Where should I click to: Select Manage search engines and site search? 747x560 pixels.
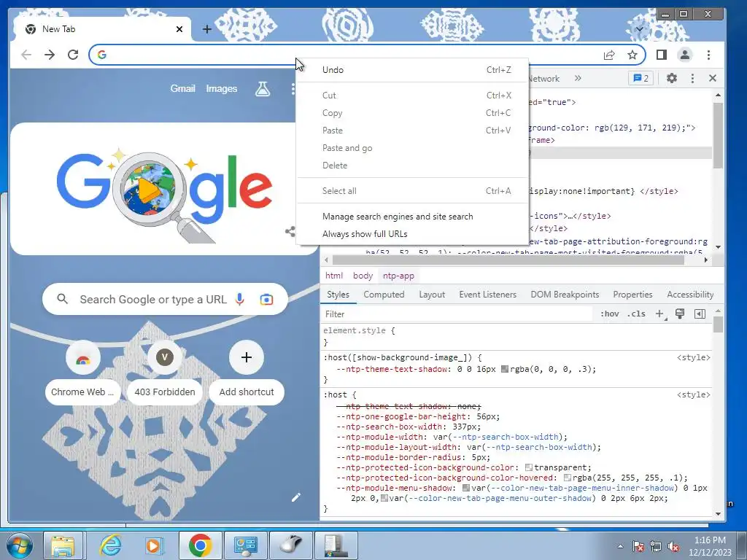(413, 216)
